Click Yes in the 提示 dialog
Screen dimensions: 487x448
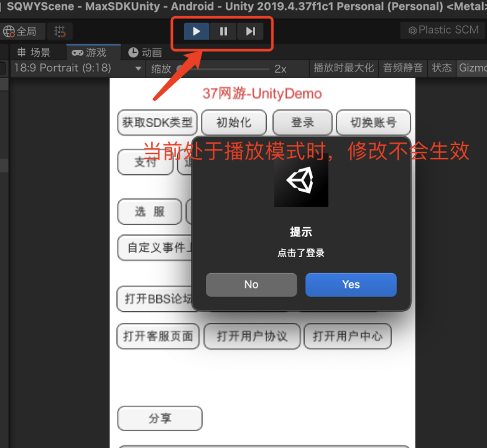pos(351,284)
